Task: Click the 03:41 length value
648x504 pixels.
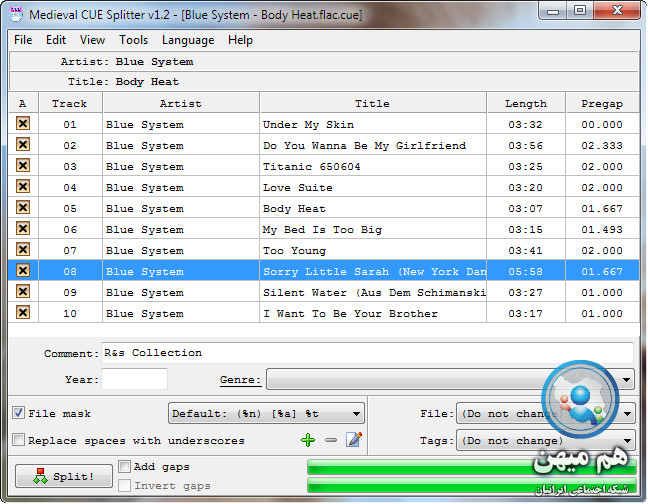Action: coord(526,250)
